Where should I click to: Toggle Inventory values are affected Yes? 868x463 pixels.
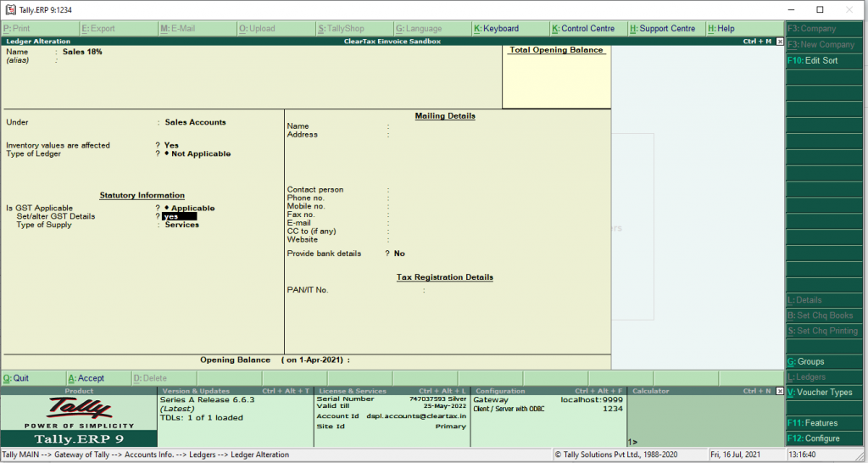(171, 145)
